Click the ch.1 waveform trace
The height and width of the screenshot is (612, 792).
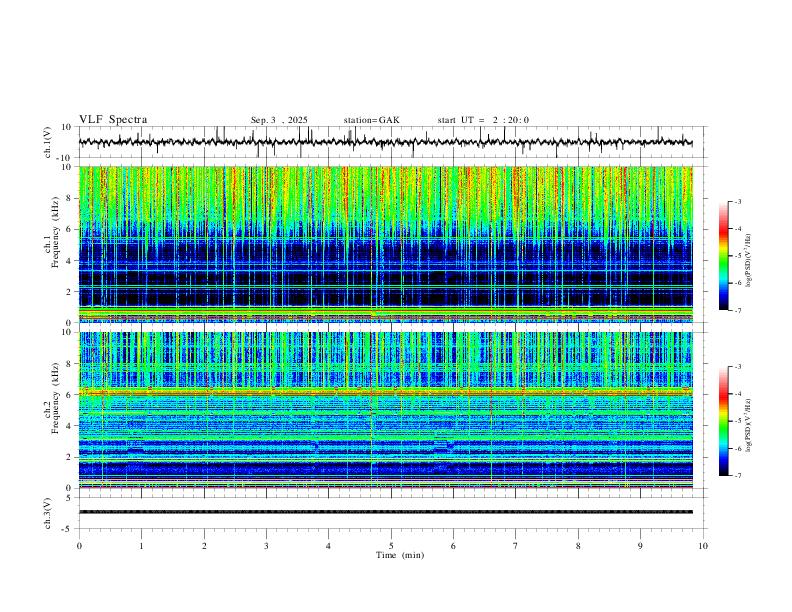pyautogui.click(x=385, y=142)
